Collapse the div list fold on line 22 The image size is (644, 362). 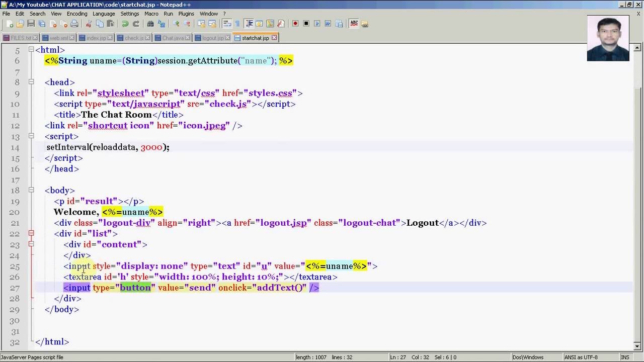(31, 233)
